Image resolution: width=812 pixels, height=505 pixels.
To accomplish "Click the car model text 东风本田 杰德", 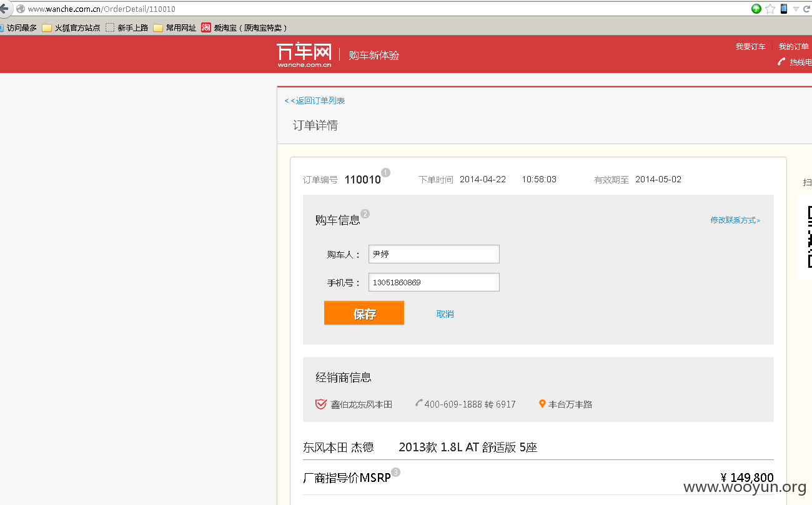I will (339, 447).
